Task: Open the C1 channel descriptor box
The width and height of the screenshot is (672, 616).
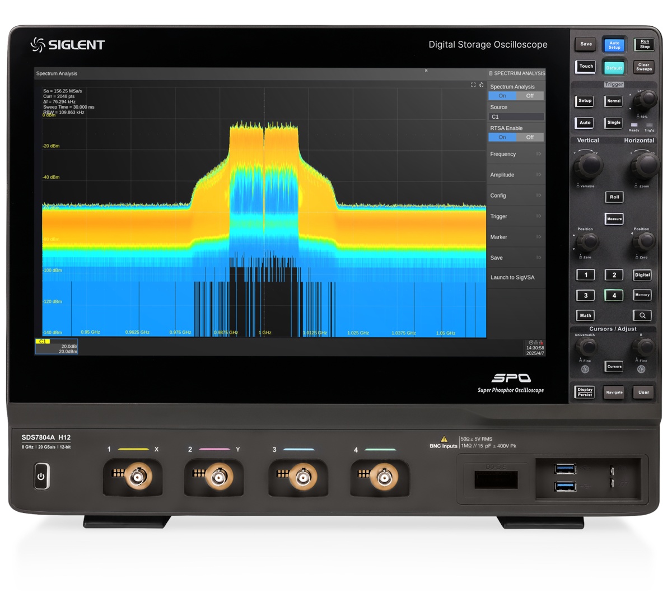Action: tap(57, 347)
